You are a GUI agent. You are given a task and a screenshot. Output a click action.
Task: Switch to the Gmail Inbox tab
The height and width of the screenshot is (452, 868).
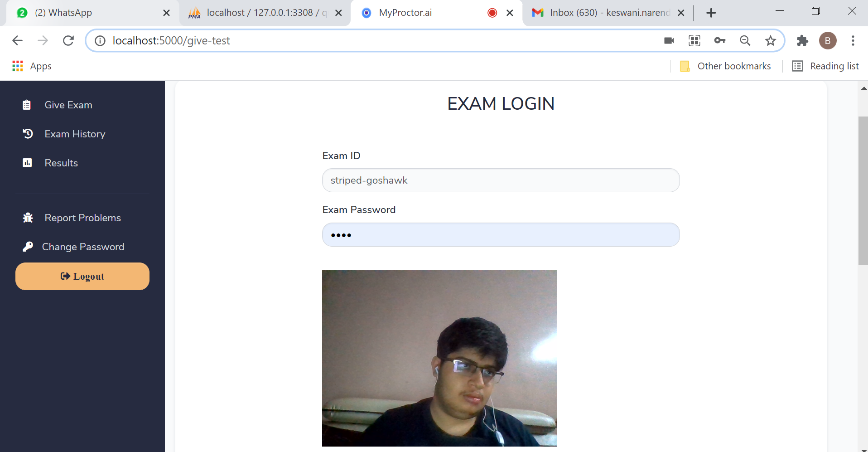point(603,13)
